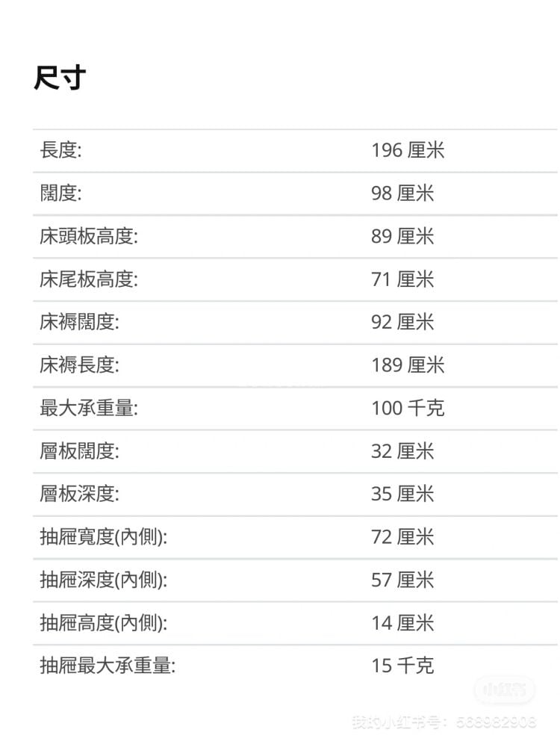Viewport: 560px width, 747px height.
Task: Select the 床尾板高度 label
Action: pos(89,279)
